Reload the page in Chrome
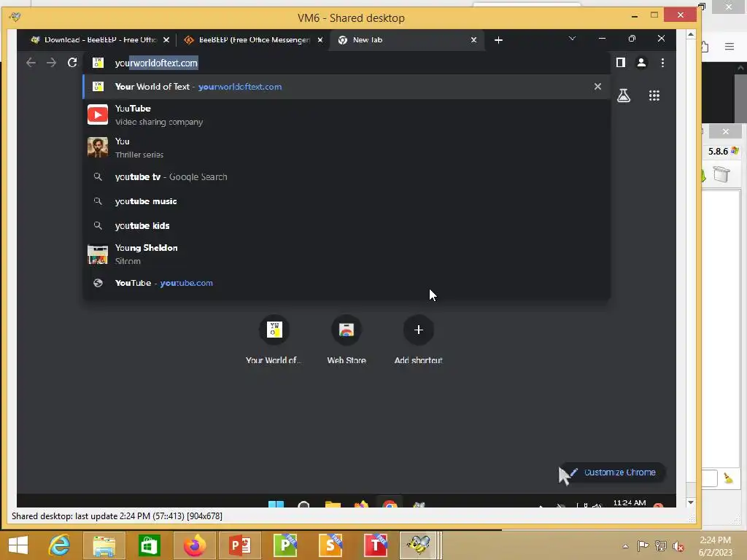The image size is (747, 560). click(72, 63)
